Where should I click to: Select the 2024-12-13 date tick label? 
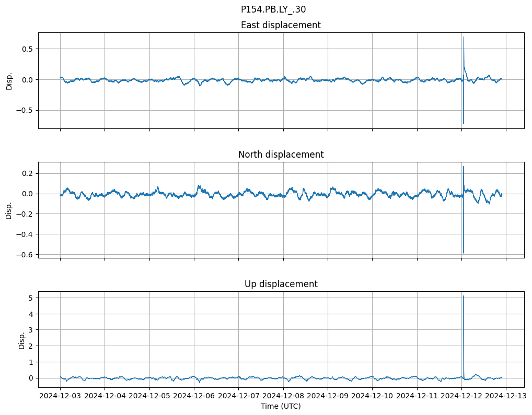[x=506, y=396]
